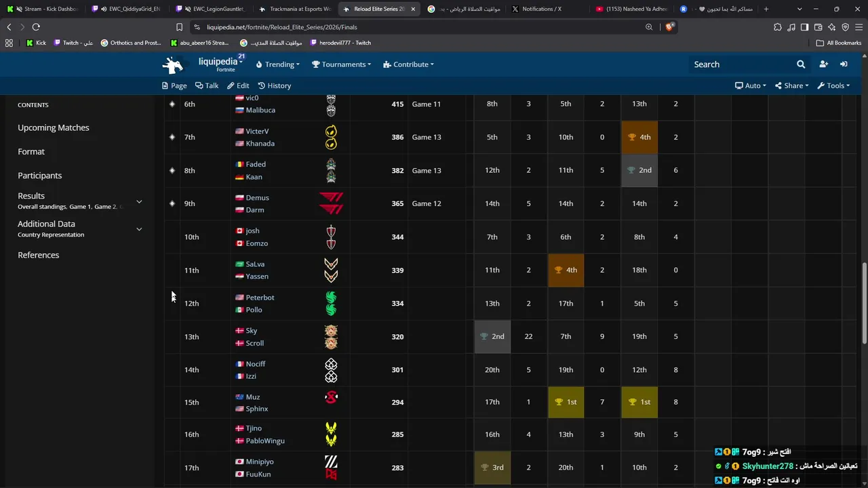Go to References section
Screen dimensions: 868x488
39,255
